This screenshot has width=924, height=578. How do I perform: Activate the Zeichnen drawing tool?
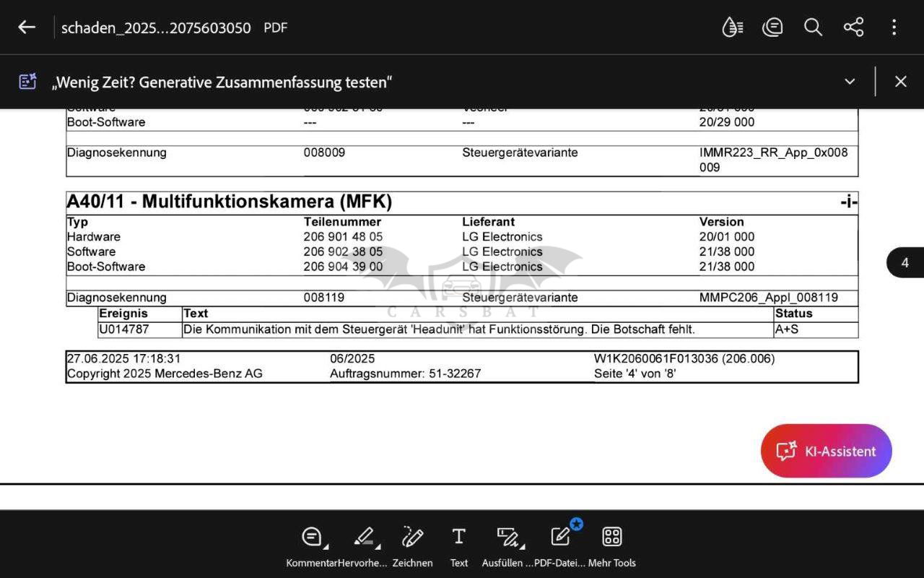pyautogui.click(x=412, y=545)
